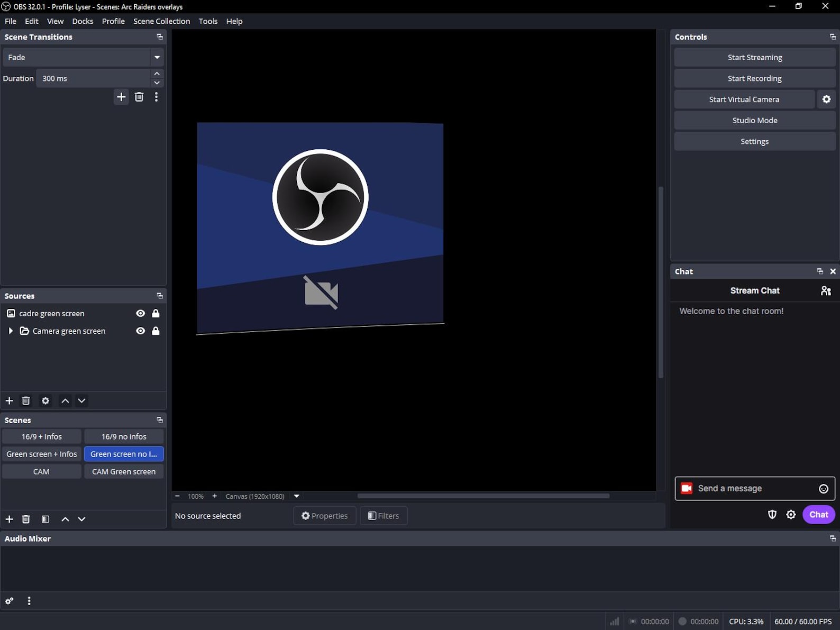Image resolution: width=840 pixels, height=630 pixels.
Task: Zoom out preview with minus icon
Action: point(177,496)
